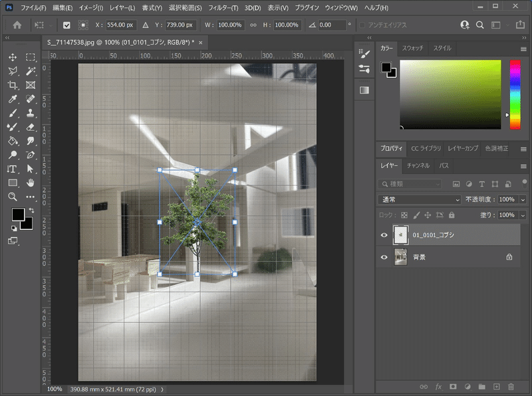This screenshot has width=532, height=396.
Task: Toggle lock transparent pixels
Action: pyautogui.click(x=404, y=215)
